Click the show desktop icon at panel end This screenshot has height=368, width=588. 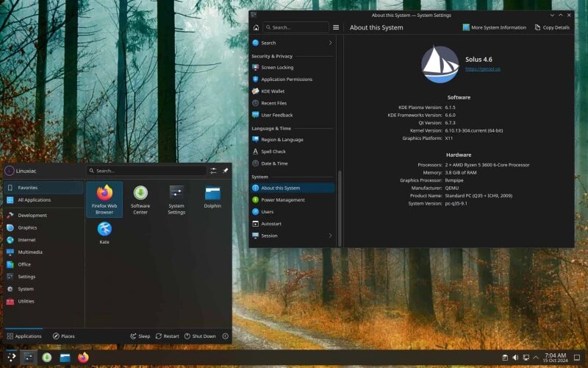pos(577,357)
